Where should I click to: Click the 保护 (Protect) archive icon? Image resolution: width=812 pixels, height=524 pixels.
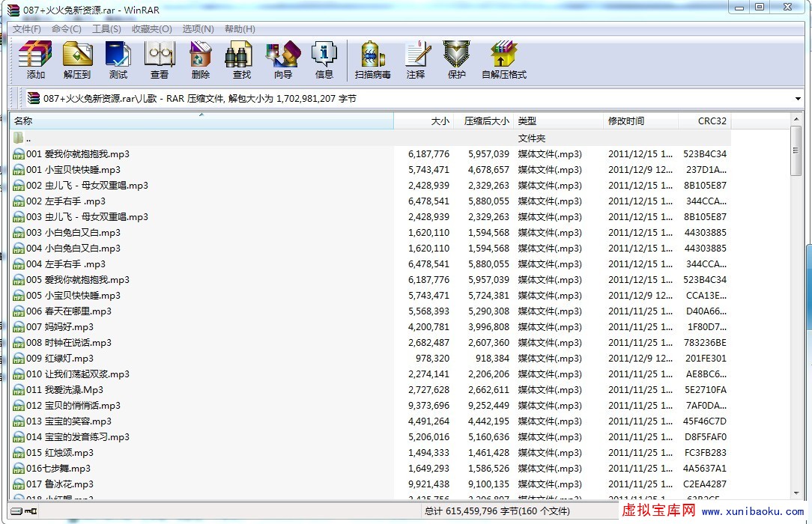pyautogui.click(x=456, y=60)
